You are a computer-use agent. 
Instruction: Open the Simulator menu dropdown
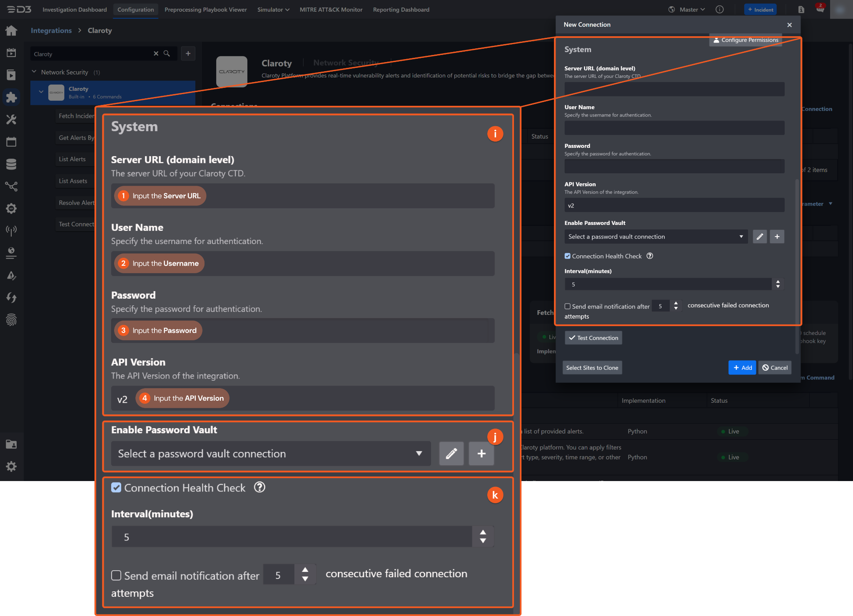[273, 10]
